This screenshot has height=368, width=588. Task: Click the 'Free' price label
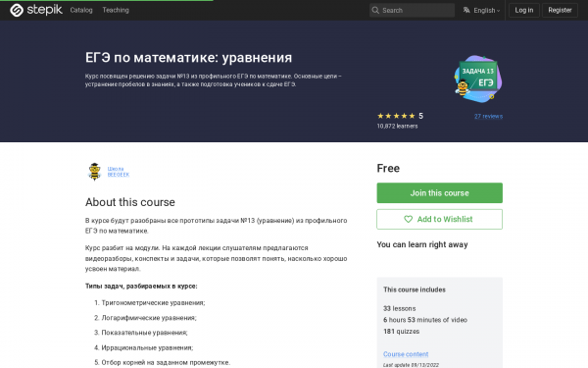point(388,168)
